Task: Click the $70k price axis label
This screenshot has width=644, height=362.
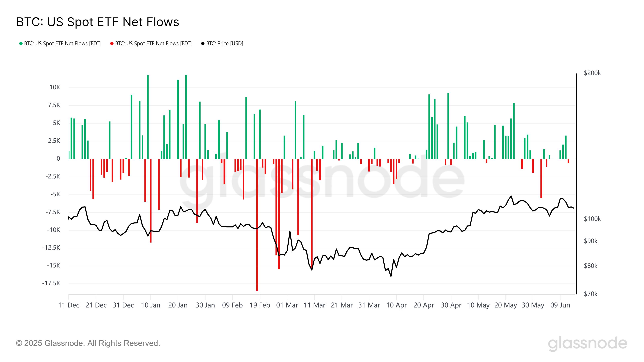Action: click(x=590, y=294)
